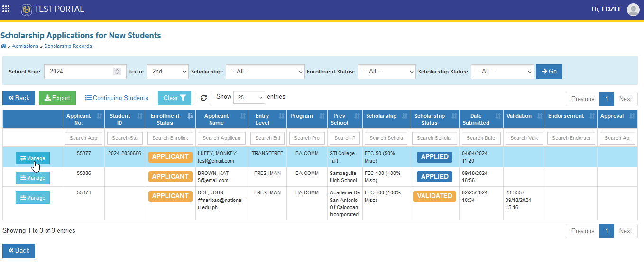This screenshot has width=644, height=265.
Task: Click the refresh table icon button
Action: (x=203, y=98)
